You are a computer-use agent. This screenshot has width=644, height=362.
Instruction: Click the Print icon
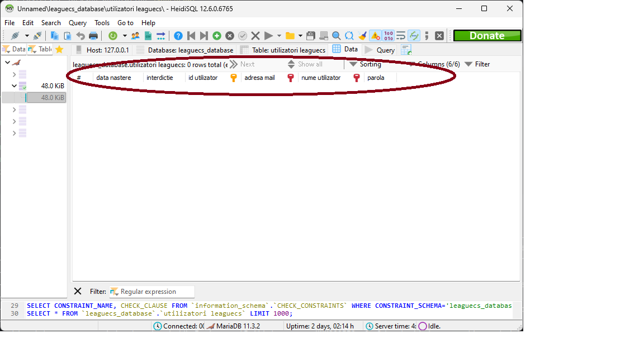click(x=94, y=36)
